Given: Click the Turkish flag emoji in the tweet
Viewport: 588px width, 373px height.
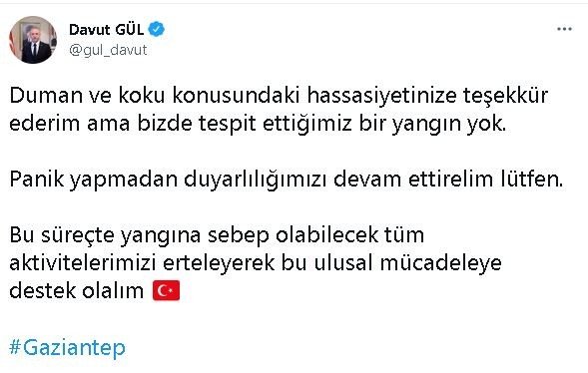Looking at the screenshot, I should click(166, 290).
